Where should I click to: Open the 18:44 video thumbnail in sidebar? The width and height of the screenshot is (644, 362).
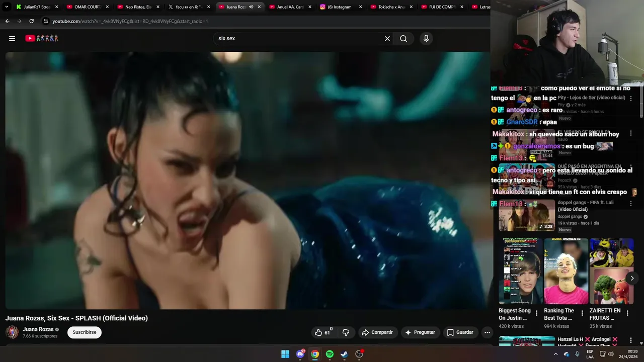(x=527, y=146)
